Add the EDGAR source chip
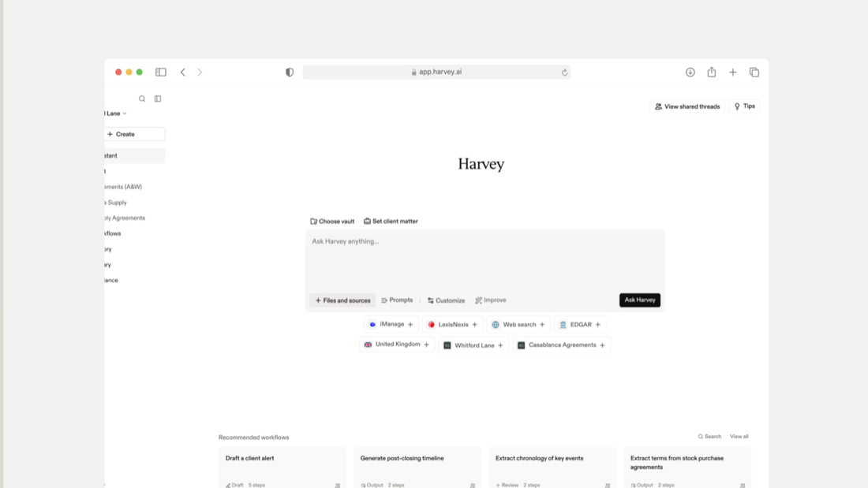 coord(580,324)
